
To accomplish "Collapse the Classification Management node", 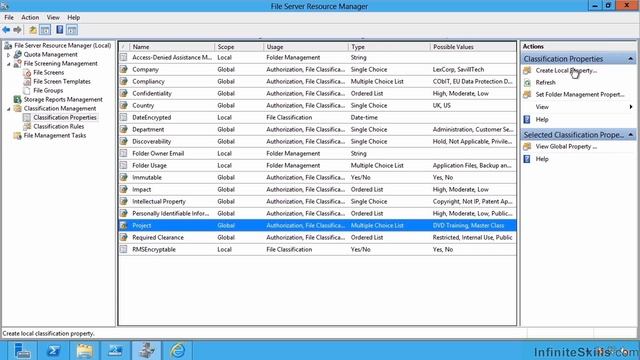I will click(x=9, y=109).
